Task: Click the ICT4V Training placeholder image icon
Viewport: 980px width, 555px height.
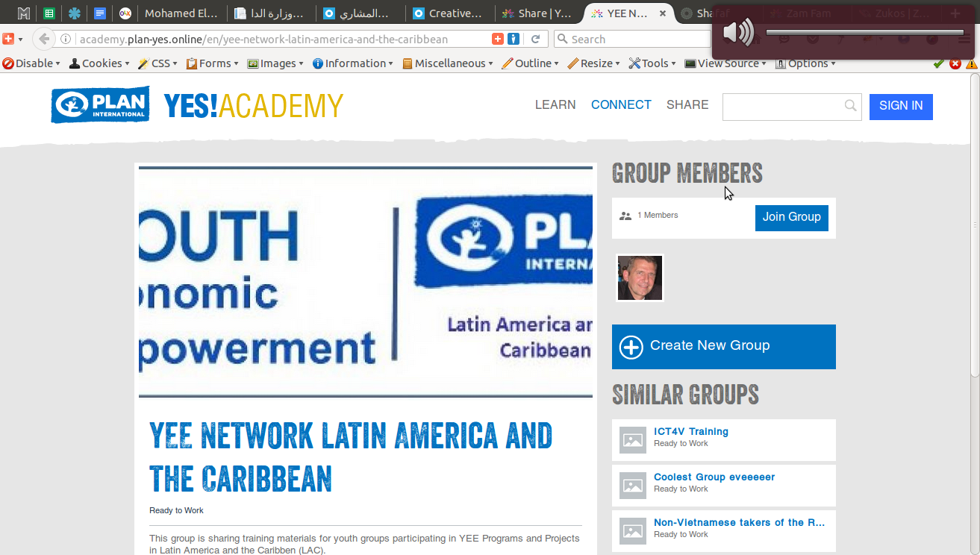Action: pyautogui.click(x=633, y=440)
